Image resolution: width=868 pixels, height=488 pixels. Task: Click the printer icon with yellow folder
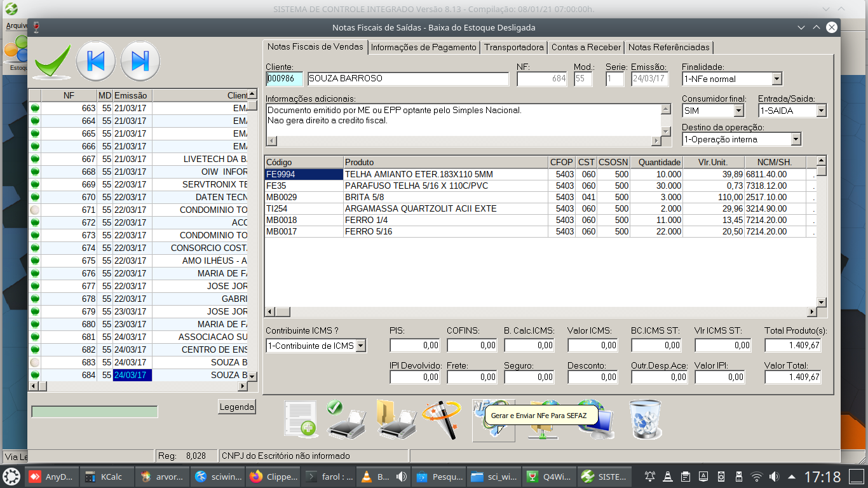pos(397,419)
